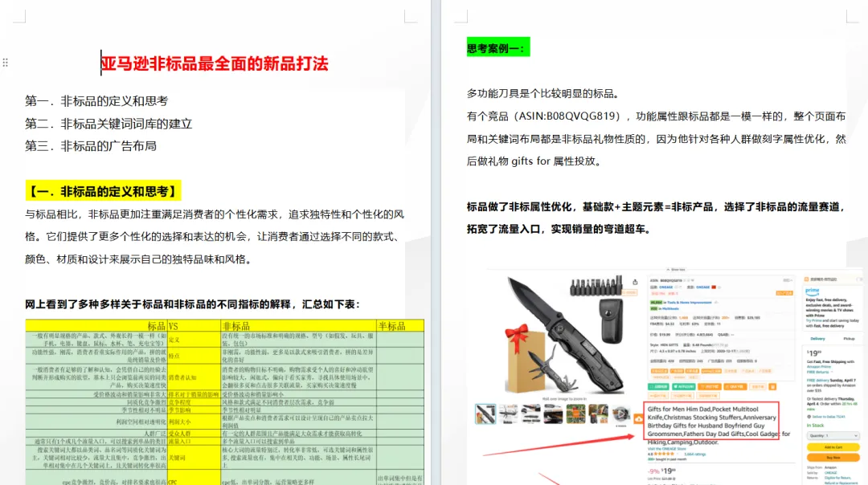The image size is (868, 485).
Task: Click the outline line '第三．非标品的广告布局'
Action: 91,146
